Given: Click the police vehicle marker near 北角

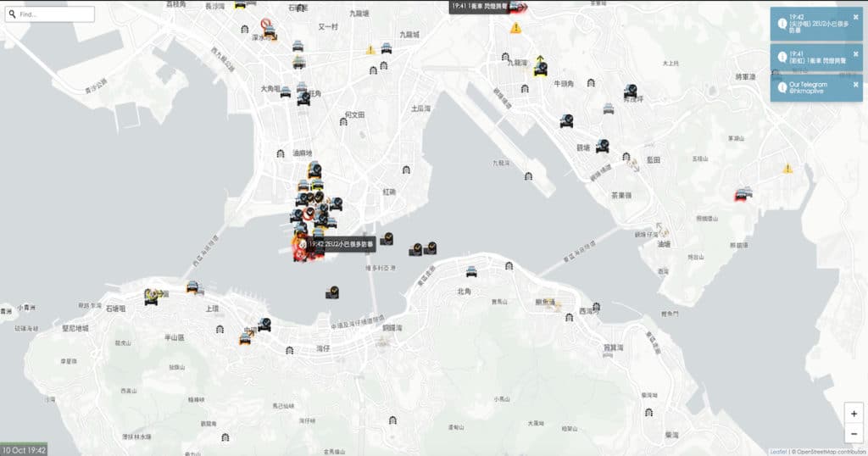Looking at the screenshot, I should pyautogui.click(x=471, y=272).
